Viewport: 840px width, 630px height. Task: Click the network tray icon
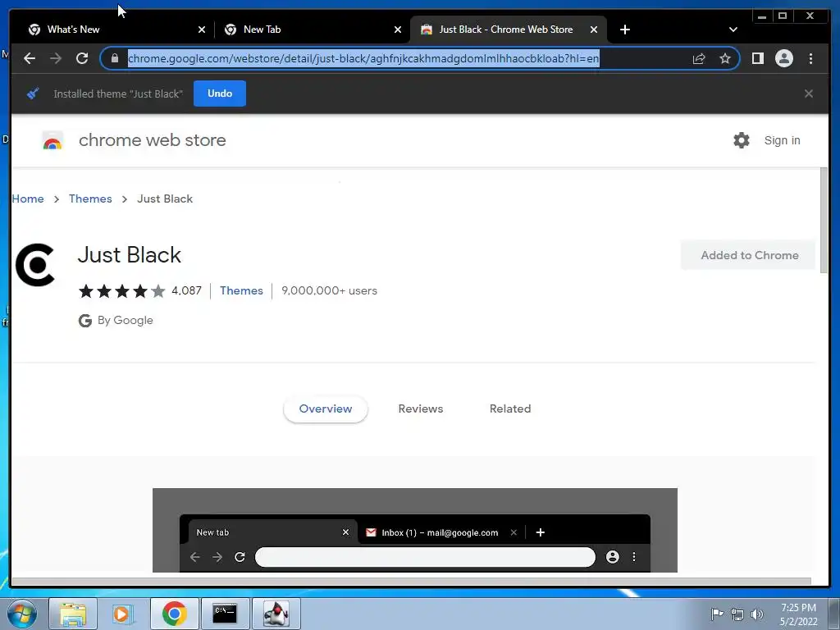(737, 614)
